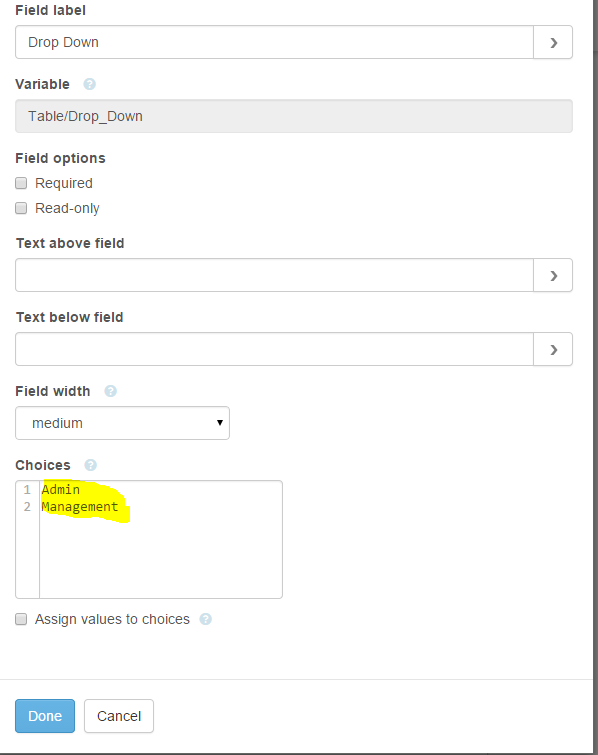Click the Done button
This screenshot has width=598, height=755.
tap(45, 716)
